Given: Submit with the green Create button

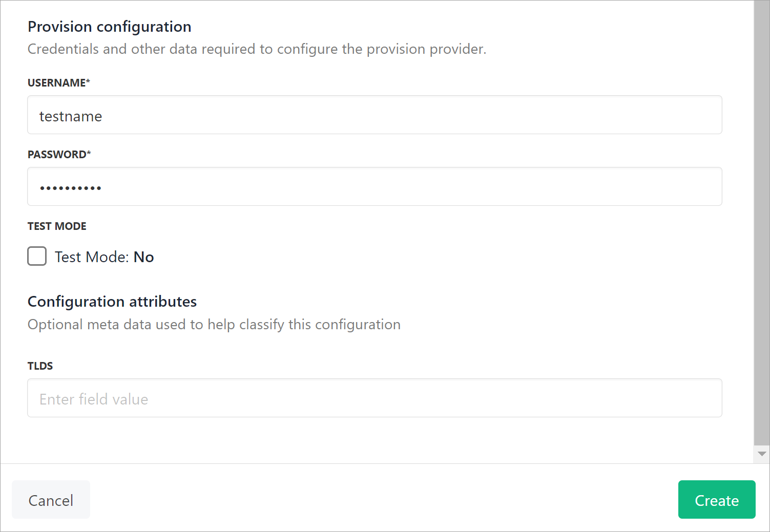Looking at the screenshot, I should point(717,500).
